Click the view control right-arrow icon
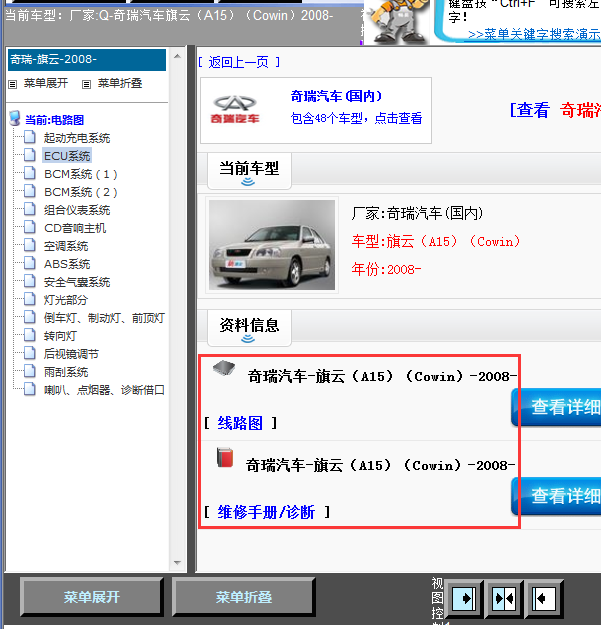Image resolution: width=601 pixels, height=629 pixels. [x=464, y=599]
